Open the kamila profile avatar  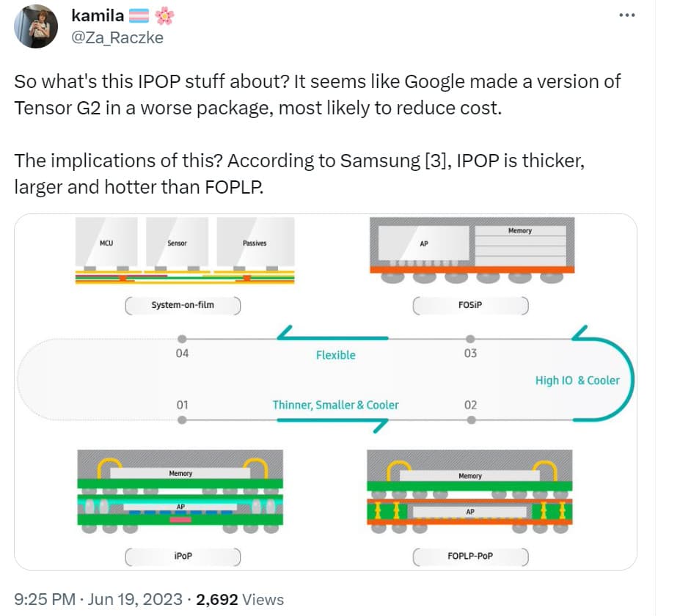point(34,26)
